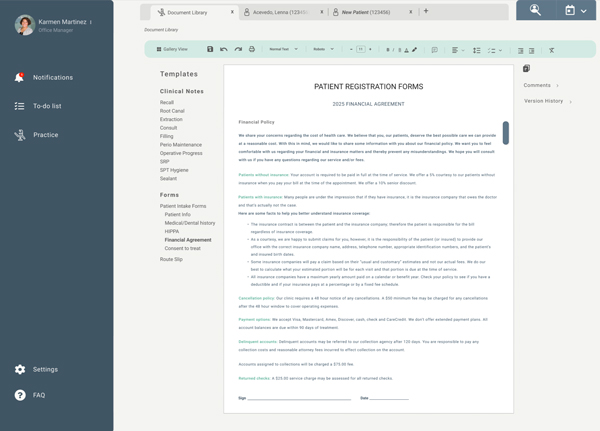This screenshot has height=431, width=600.
Task: Close the Acevedo, Lenna tab
Action: click(x=321, y=12)
